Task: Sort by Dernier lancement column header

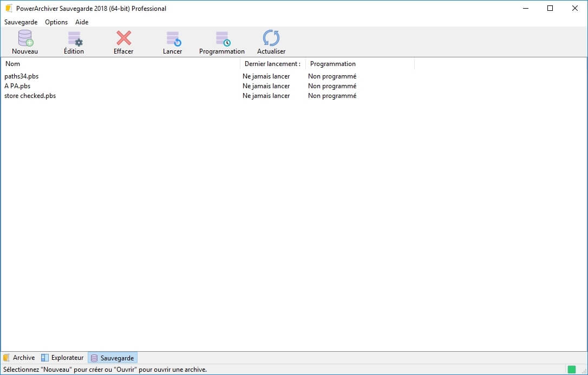Action: click(x=272, y=64)
